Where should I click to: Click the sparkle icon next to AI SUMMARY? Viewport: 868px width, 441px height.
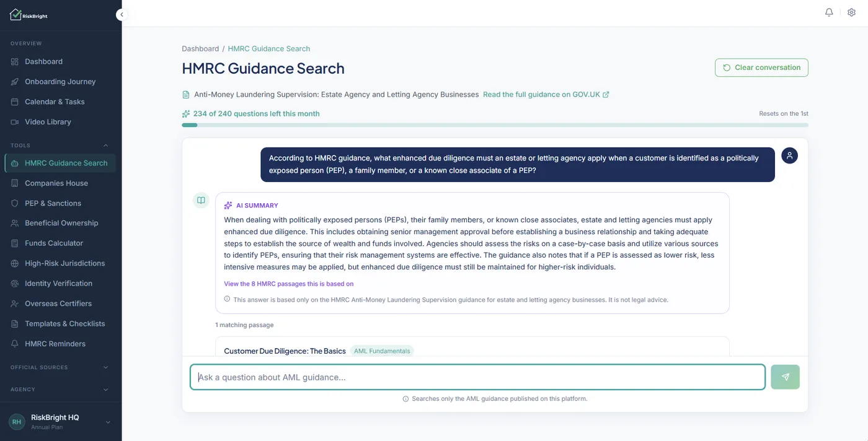[228, 206]
